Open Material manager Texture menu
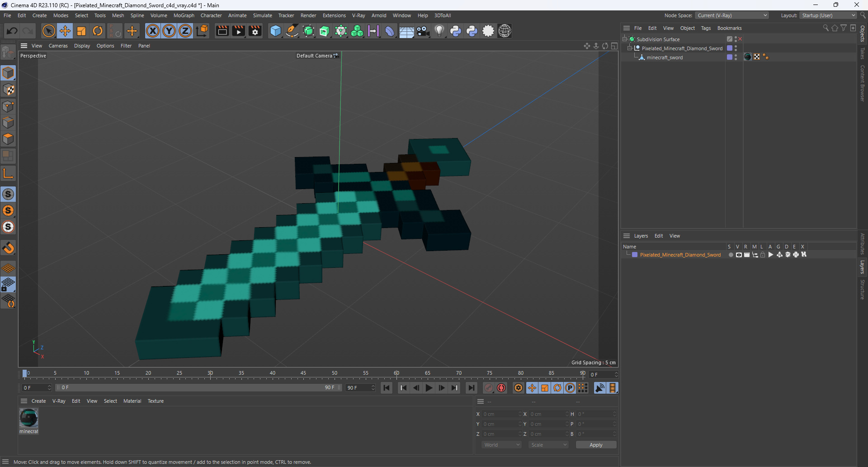 [156, 401]
